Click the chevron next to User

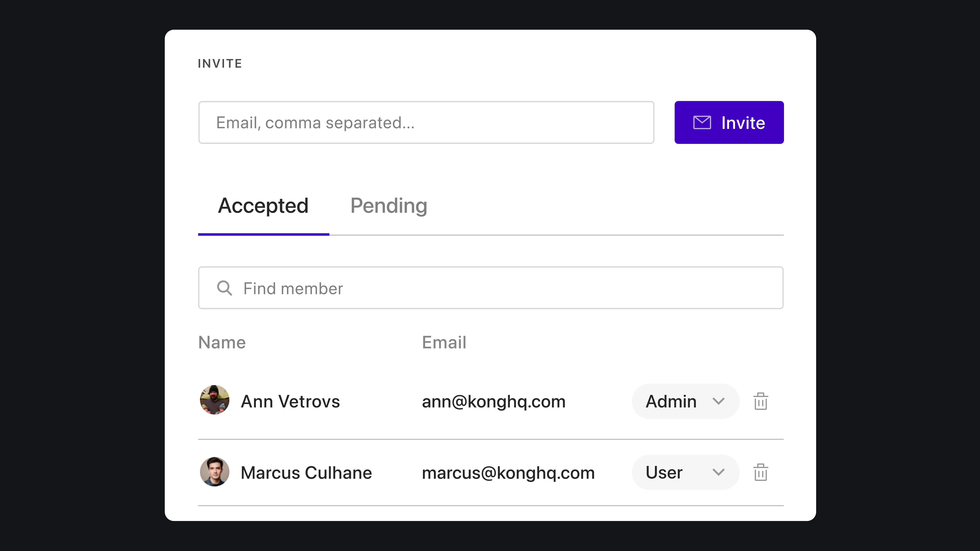click(x=718, y=472)
